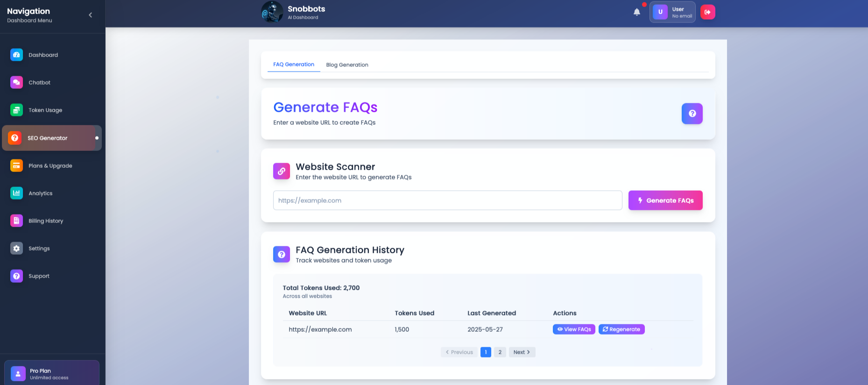Open the Chatbot sidebar item
This screenshot has height=385, width=868.
pyautogui.click(x=39, y=83)
